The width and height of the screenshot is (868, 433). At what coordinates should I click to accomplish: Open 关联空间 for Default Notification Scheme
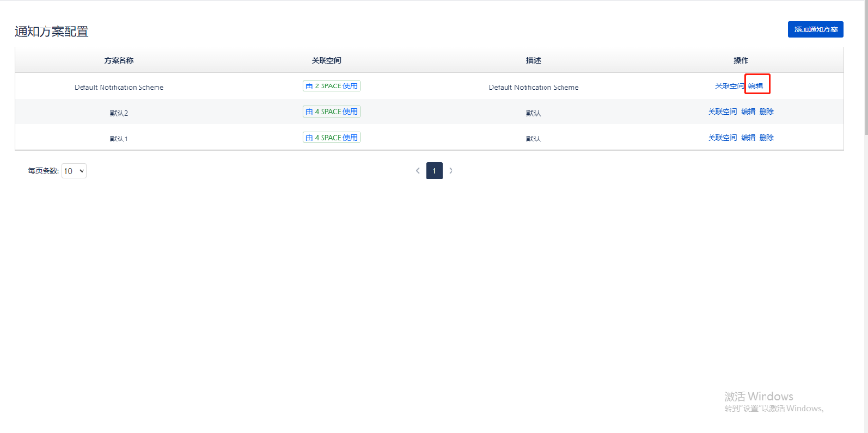point(729,86)
